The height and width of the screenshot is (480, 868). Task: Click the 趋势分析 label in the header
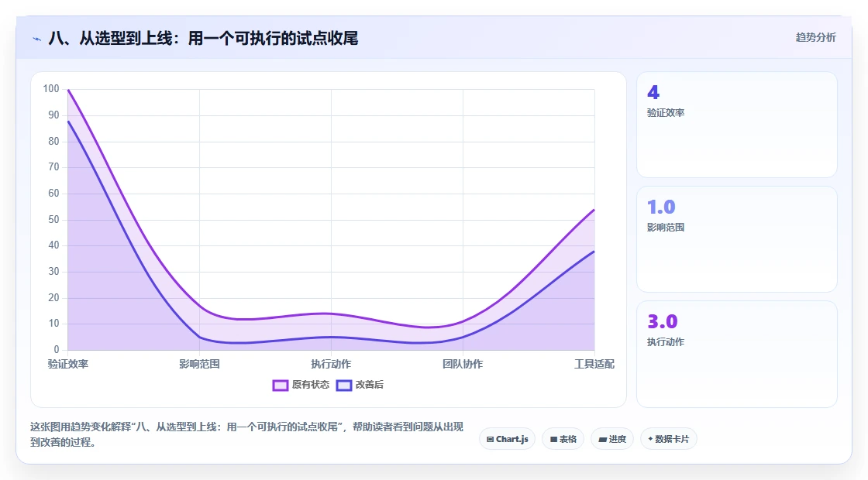point(815,37)
